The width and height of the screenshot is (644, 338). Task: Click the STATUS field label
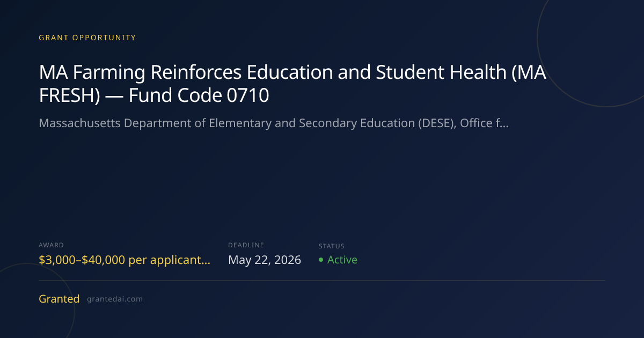pyautogui.click(x=332, y=246)
